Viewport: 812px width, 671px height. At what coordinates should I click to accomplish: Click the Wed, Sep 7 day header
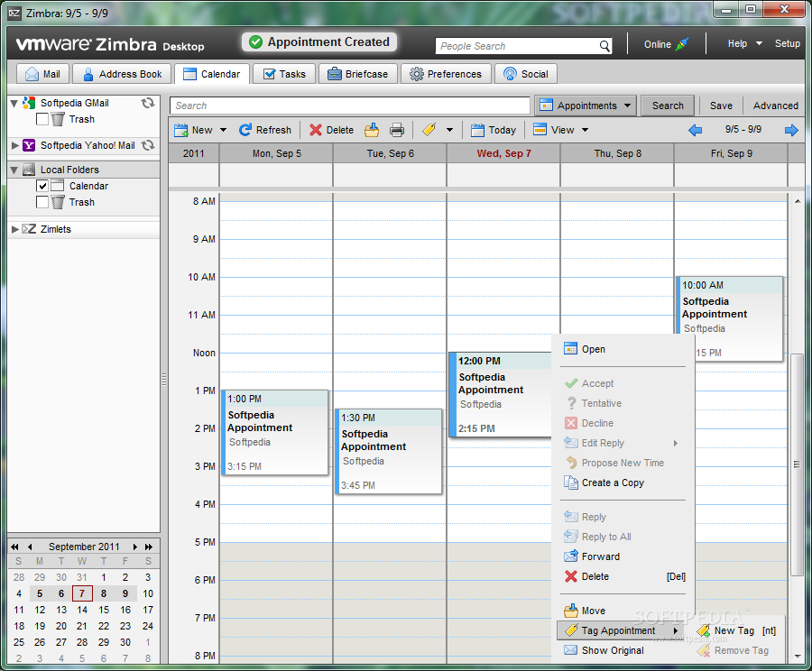pyautogui.click(x=503, y=153)
